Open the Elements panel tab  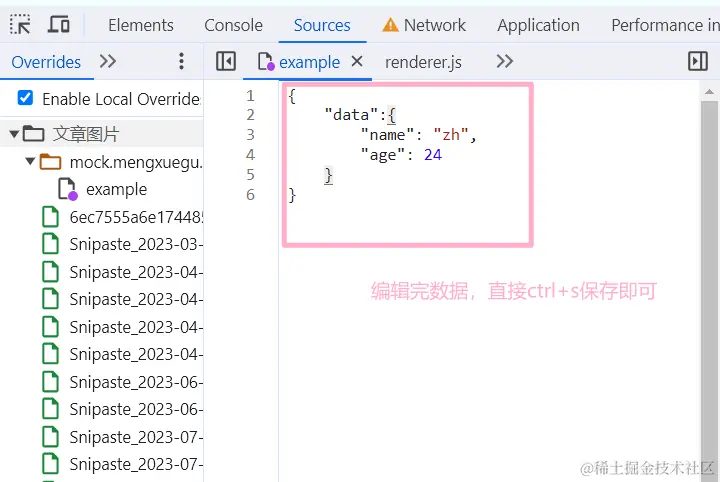[141, 25]
